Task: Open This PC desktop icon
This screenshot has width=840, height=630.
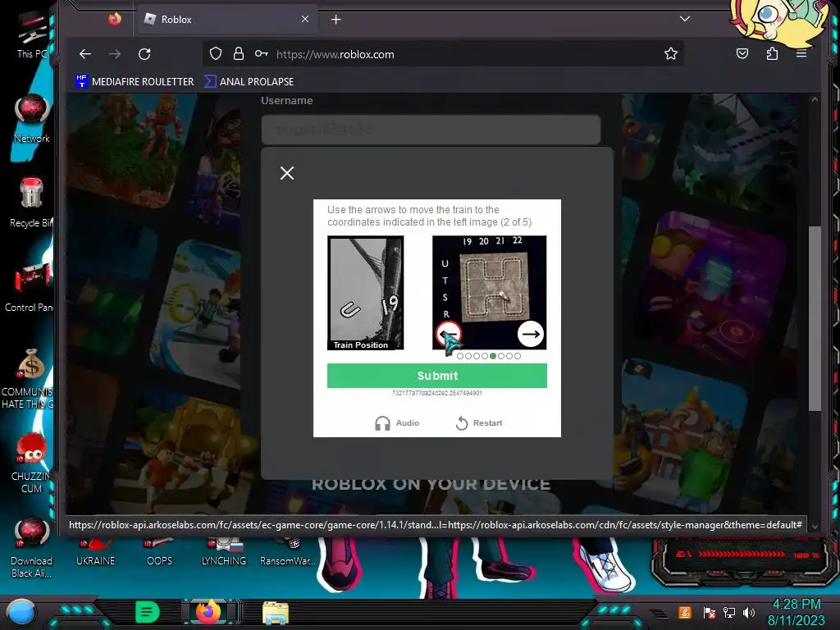Action: (x=31, y=34)
